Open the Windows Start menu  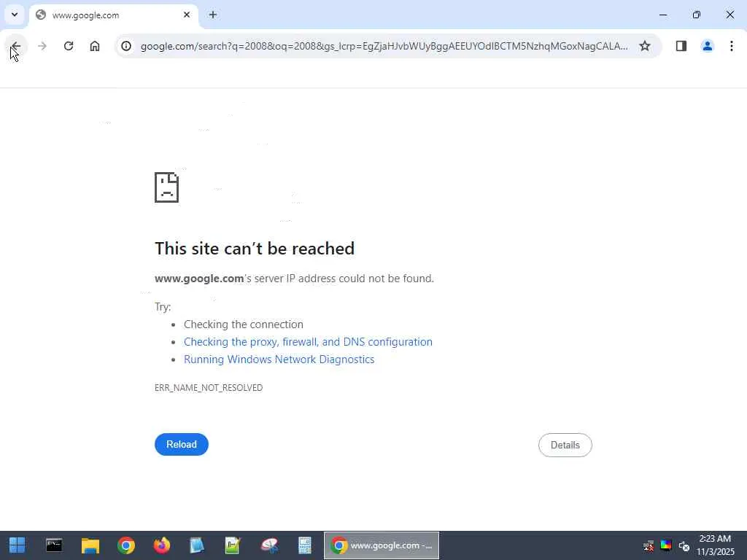click(18, 545)
